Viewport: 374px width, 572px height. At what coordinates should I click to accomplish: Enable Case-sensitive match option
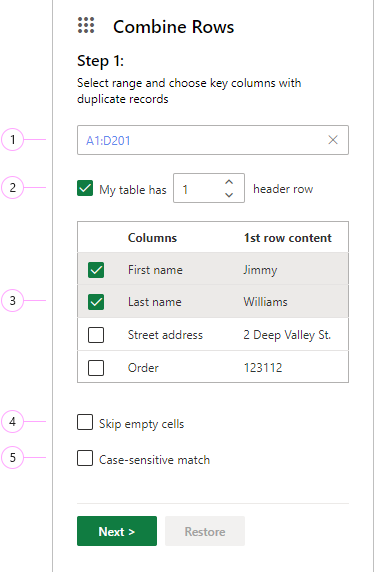click(85, 458)
